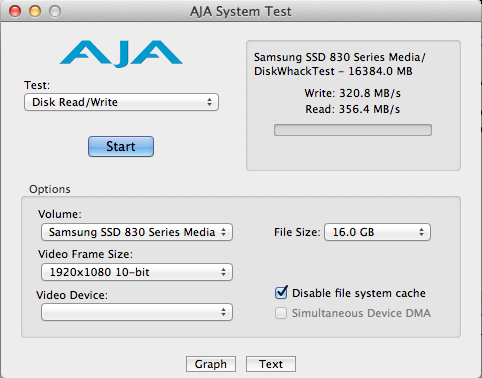
Task: Minimize window with the yellow button
Action: [35, 11]
